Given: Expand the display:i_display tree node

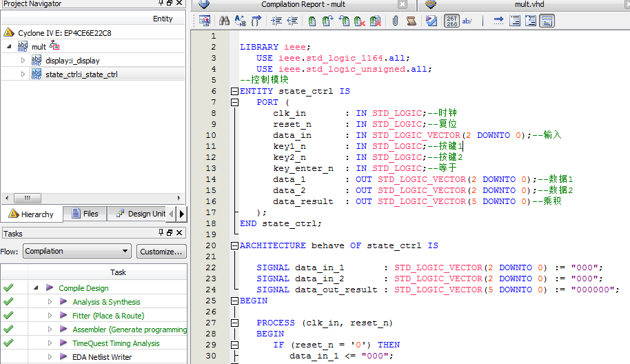Looking at the screenshot, I should (x=23, y=61).
